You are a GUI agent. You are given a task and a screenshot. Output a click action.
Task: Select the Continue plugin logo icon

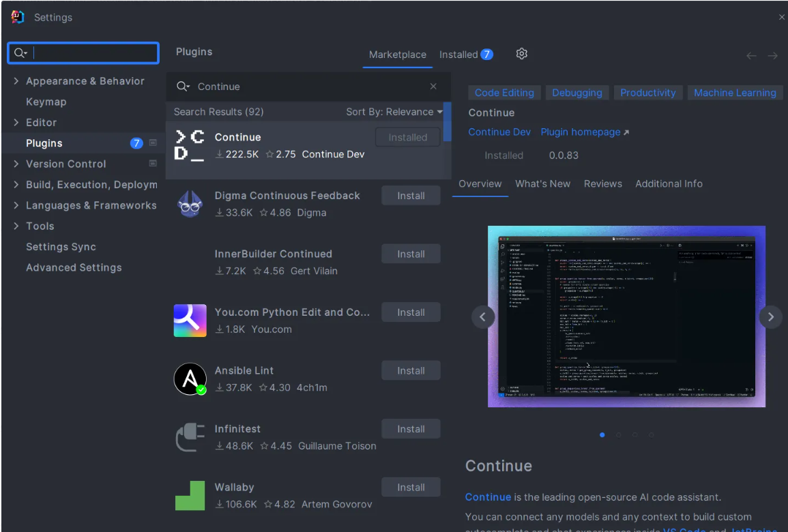coord(190,146)
